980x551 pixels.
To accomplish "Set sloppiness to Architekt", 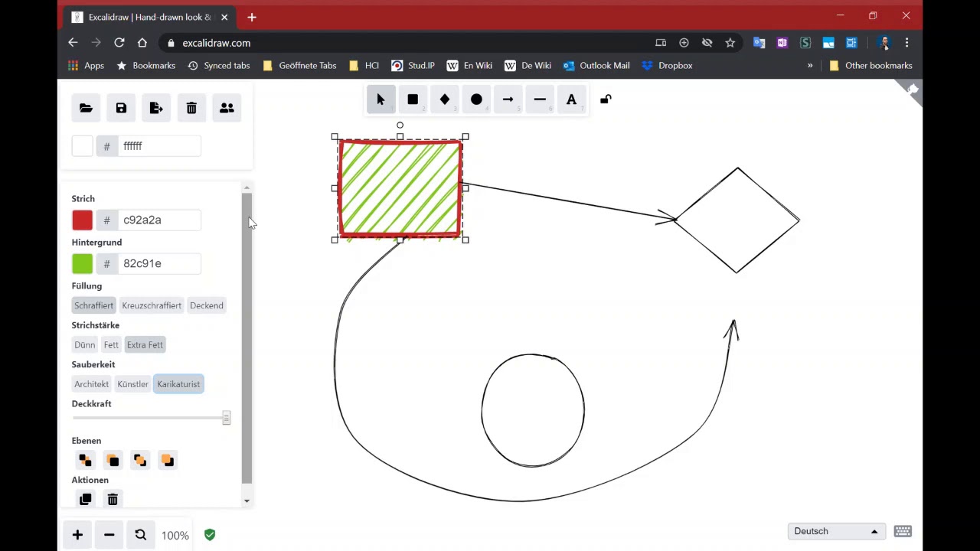I will pos(91,384).
